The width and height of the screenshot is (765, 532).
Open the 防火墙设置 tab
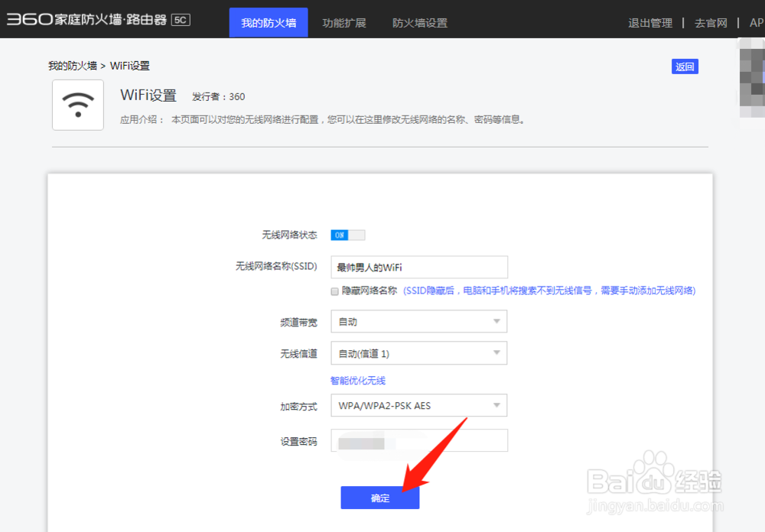(419, 22)
